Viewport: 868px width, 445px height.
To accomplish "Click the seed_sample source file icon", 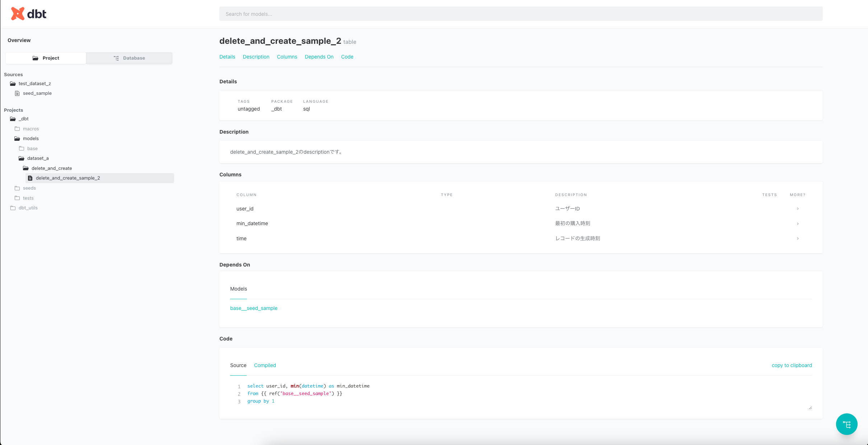I will 17,93.
